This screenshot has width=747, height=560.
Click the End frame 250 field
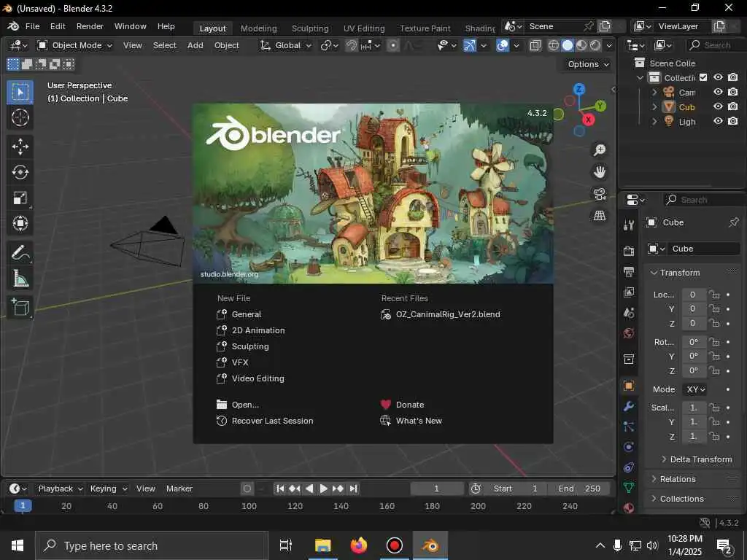[578, 489]
